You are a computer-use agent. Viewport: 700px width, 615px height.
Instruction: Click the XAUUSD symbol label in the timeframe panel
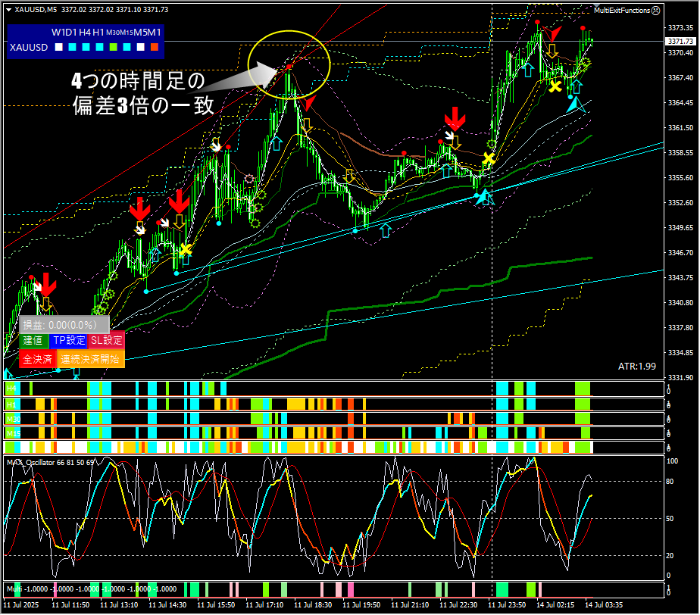29,47
